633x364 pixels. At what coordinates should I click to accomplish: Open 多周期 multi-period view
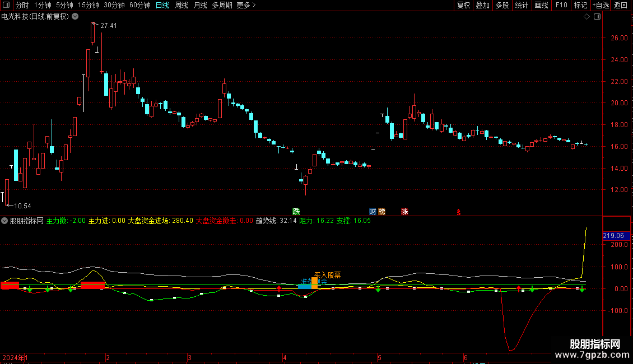click(222, 5)
